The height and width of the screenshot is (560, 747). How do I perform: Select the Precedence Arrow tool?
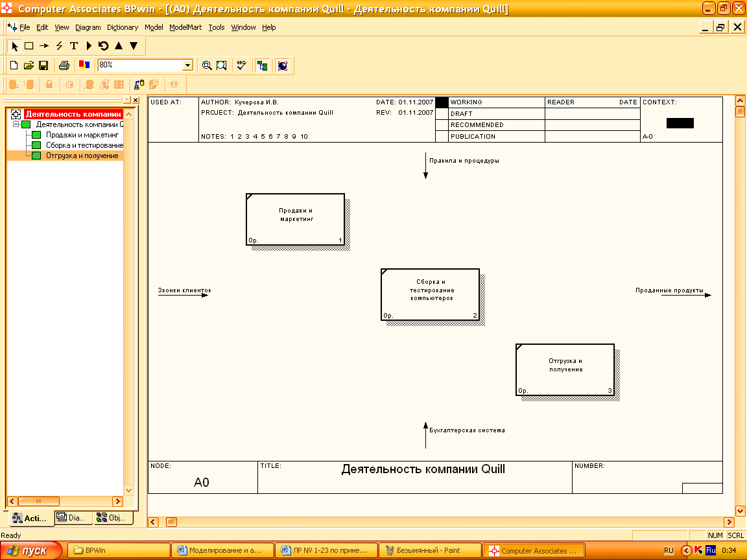44,46
